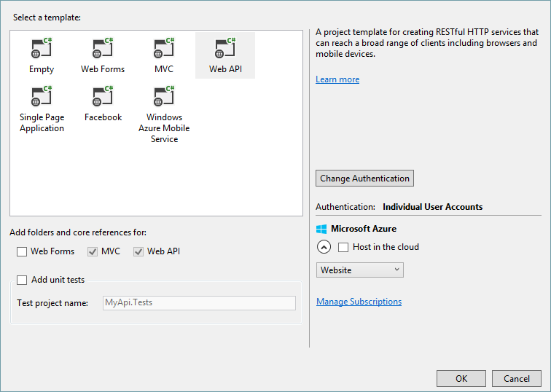The width and height of the screenshot is (551, 392).
Task: Choose the Single Page Application template
Action: click(42, 109)
